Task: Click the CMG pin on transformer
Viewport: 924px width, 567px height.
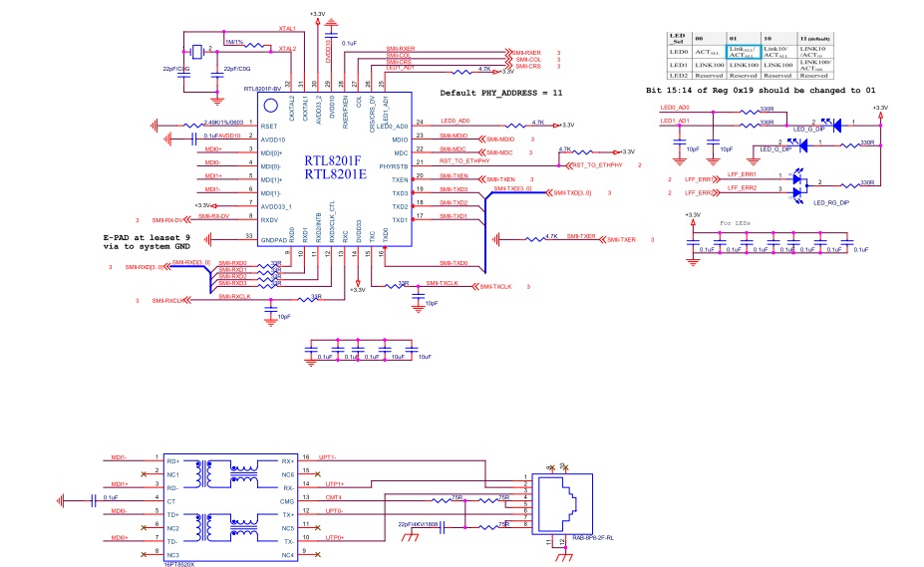Action: [287, 501]
